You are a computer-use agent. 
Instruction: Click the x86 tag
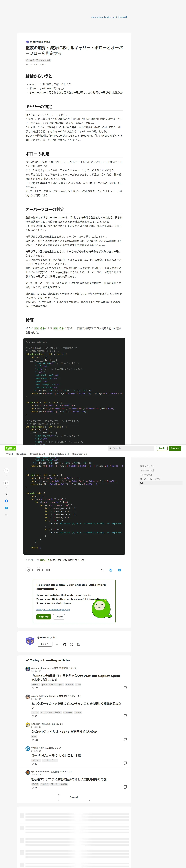coord(32,60)
